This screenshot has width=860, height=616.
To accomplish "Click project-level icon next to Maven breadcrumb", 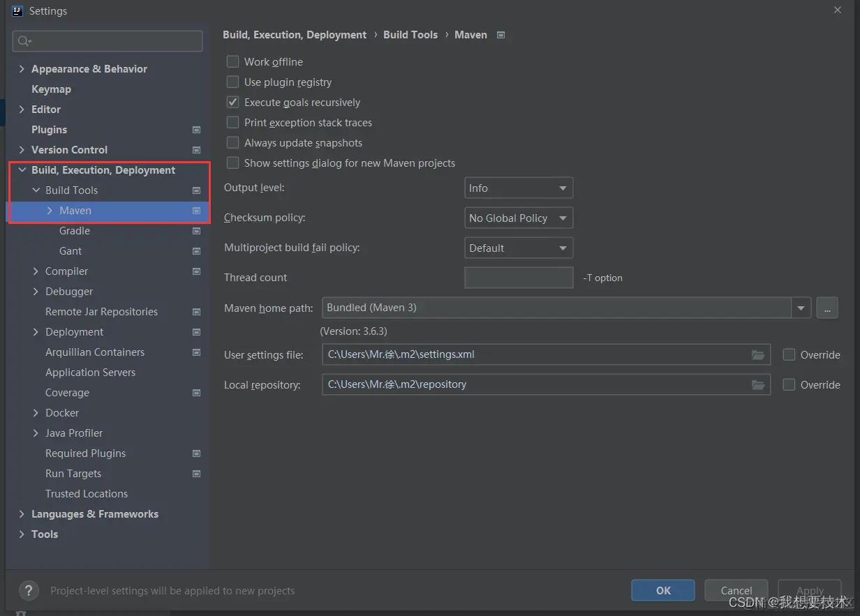I will 501,35.
